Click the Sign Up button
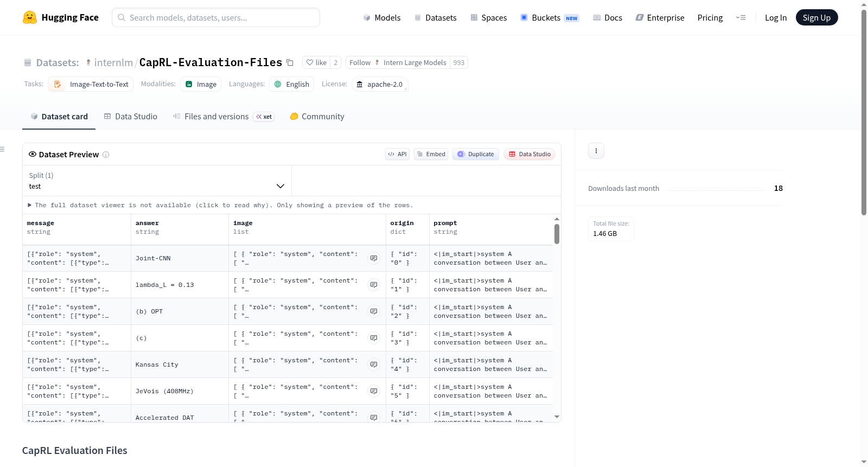The image size is (868, 467). (816, 17)
